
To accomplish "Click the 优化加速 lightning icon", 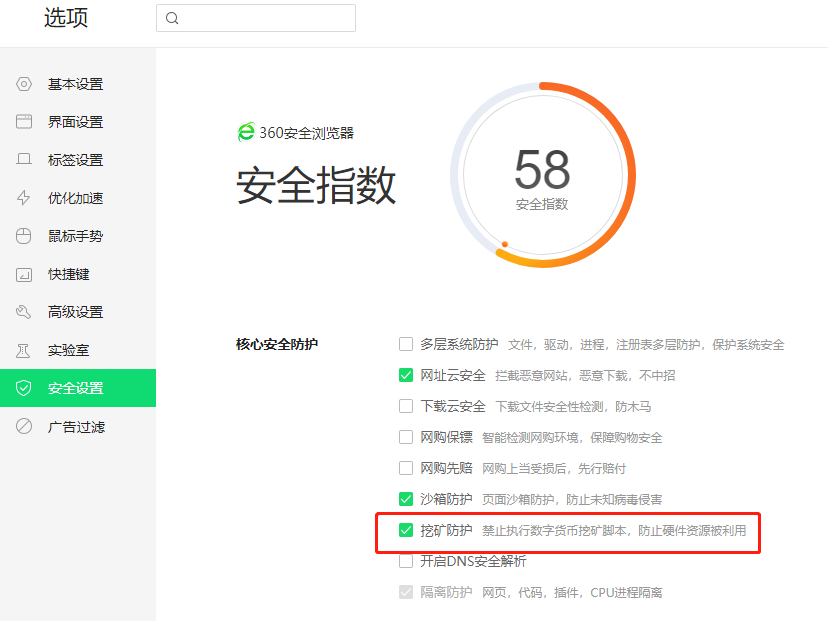I will click(24, 198).
